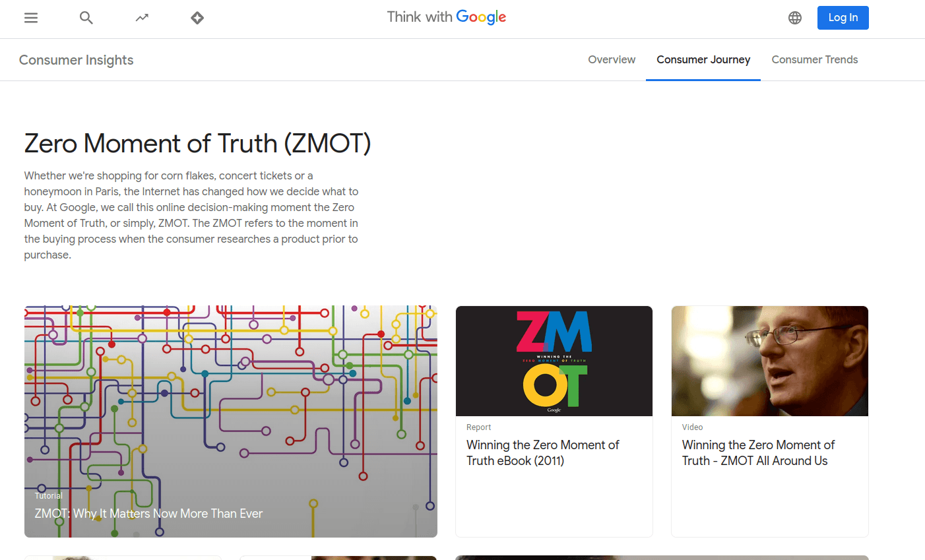Click the black ZMOT eBook cover thumbnail
Screen dimensions: 925x560
point(554,361)
